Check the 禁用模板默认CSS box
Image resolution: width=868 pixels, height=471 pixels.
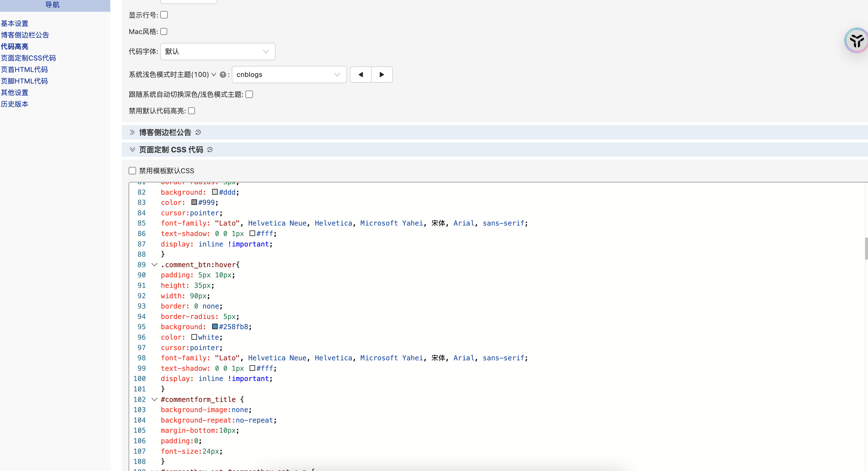[x=133, y=171]
